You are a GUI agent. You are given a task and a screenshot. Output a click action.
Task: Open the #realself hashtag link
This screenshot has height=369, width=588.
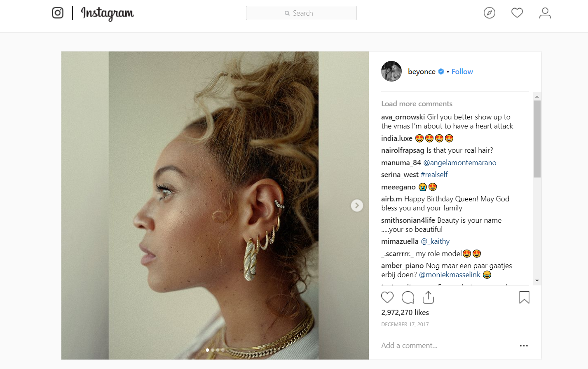[x=434, y=175]
